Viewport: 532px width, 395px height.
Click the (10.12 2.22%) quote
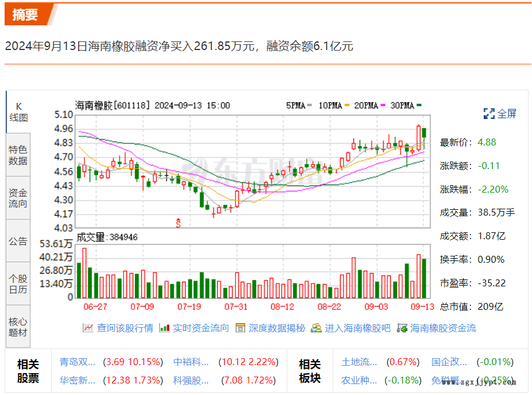point(249,362)
